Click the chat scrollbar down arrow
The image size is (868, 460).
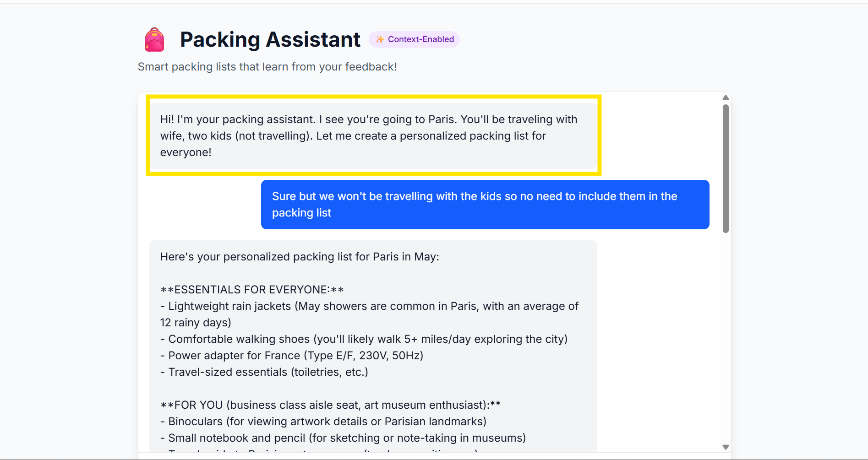point(726,447)
